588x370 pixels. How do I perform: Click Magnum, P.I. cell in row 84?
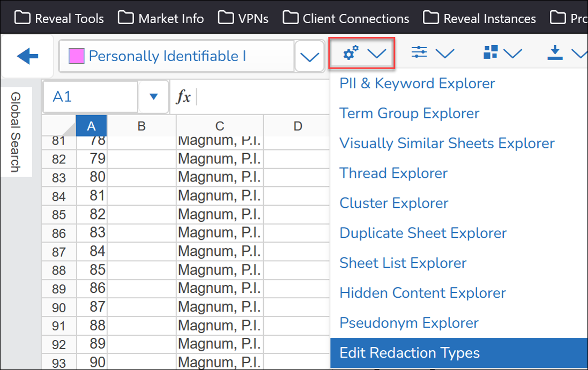tap(220, 196)
